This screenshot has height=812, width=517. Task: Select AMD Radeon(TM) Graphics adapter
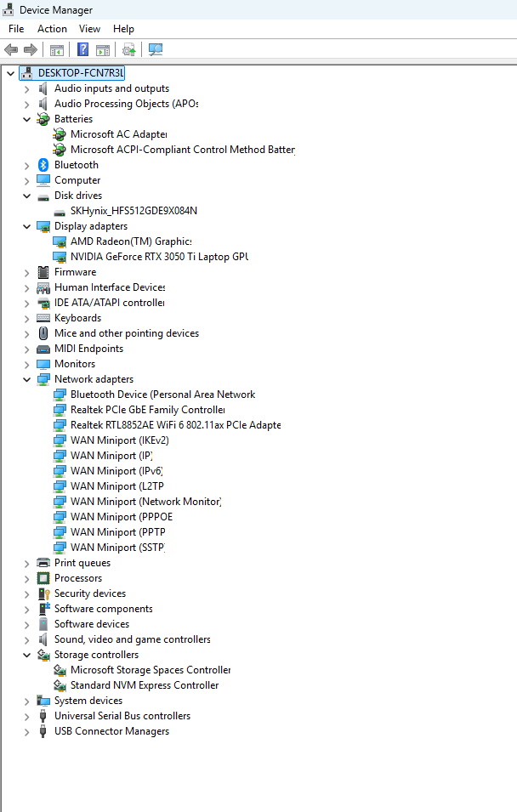click(131, 241)
